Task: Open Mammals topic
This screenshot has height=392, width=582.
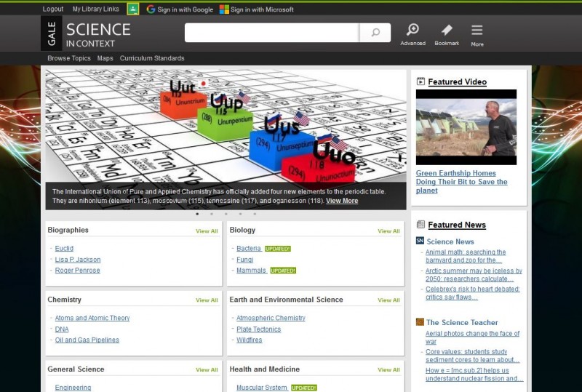Action: click(x=251, y=271)
